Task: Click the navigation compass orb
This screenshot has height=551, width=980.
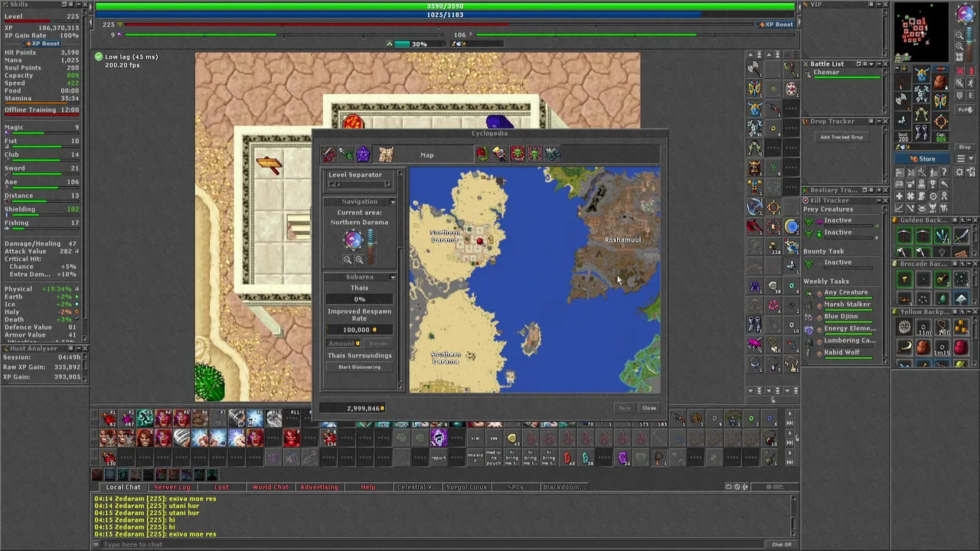Action: pyautogui.click(x=353, y=240)
